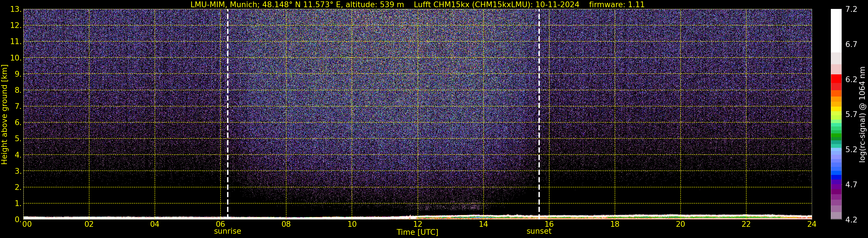
Task: Click the white dashed sunset marker line
Action: 539,114
